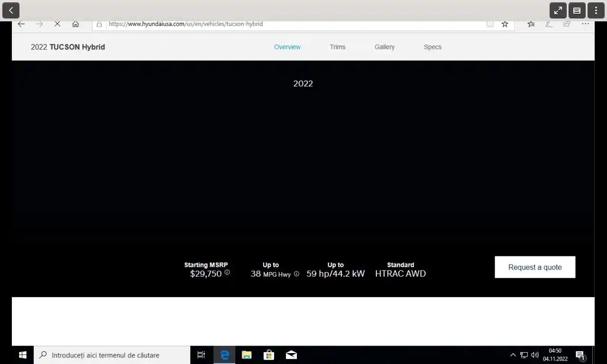Add page to favorites with star icon
The height and width of the screenshot is (364, 607).
pos(505,24)
